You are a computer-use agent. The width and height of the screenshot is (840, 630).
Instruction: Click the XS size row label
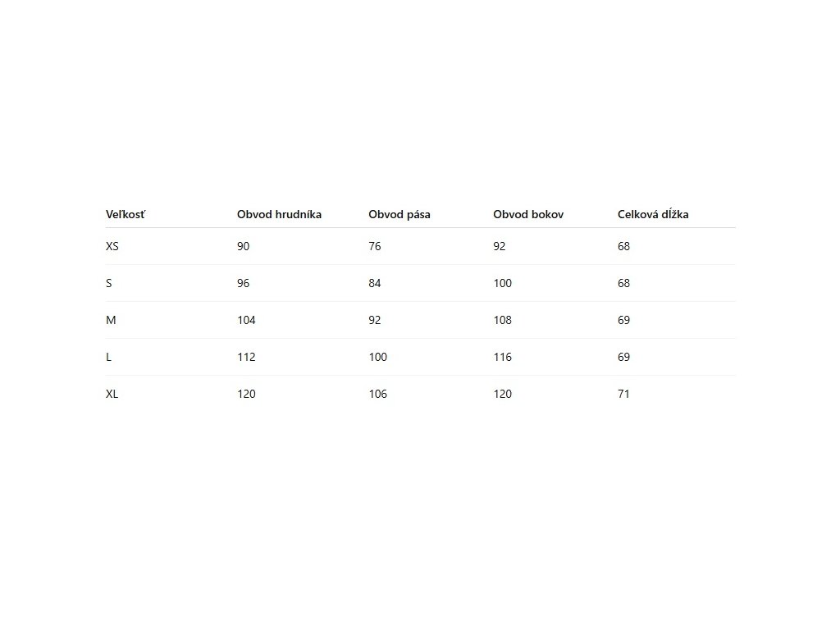(x=112, y=246)
